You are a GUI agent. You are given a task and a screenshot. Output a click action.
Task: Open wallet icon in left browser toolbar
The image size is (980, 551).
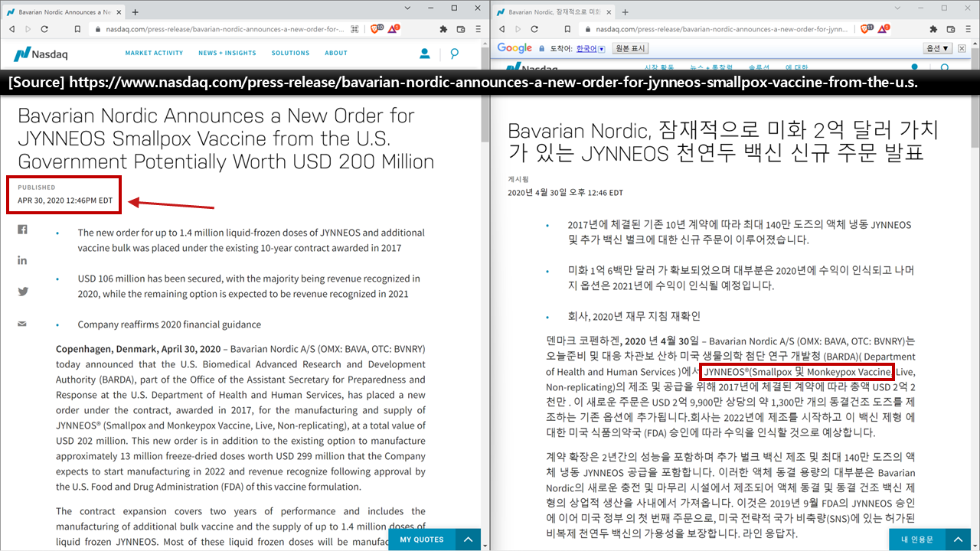[x=461, y=29]
